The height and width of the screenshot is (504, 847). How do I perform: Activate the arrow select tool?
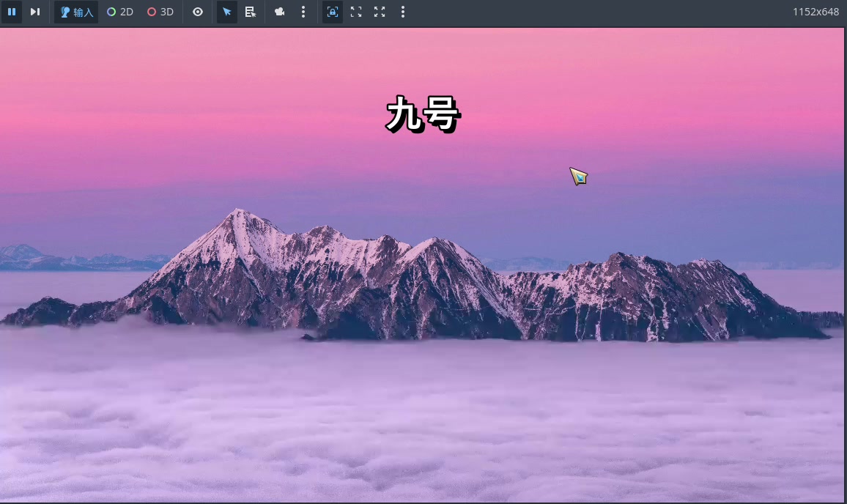pyautogui.click(x=227, y=12)
